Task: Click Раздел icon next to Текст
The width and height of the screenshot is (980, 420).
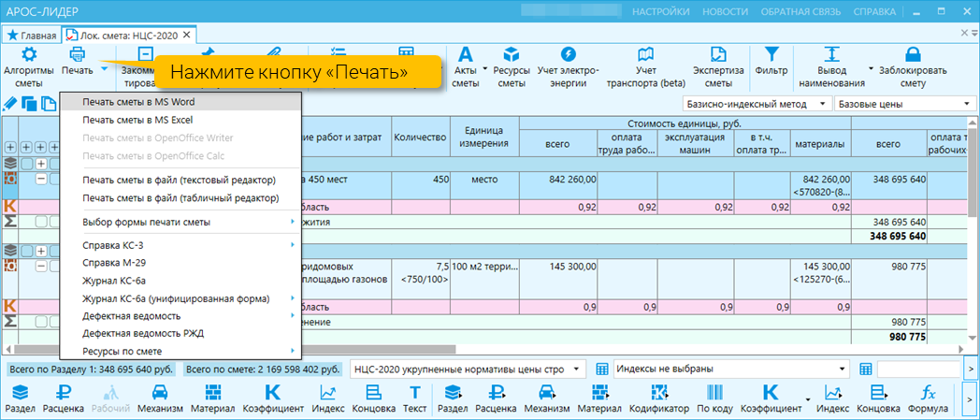Action: pos(452,393)
